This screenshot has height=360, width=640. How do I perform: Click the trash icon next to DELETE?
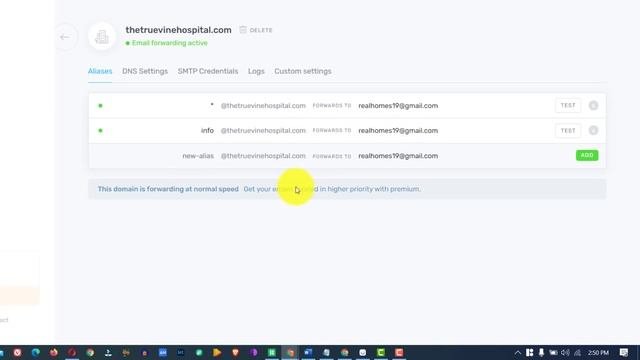[243, 30]
